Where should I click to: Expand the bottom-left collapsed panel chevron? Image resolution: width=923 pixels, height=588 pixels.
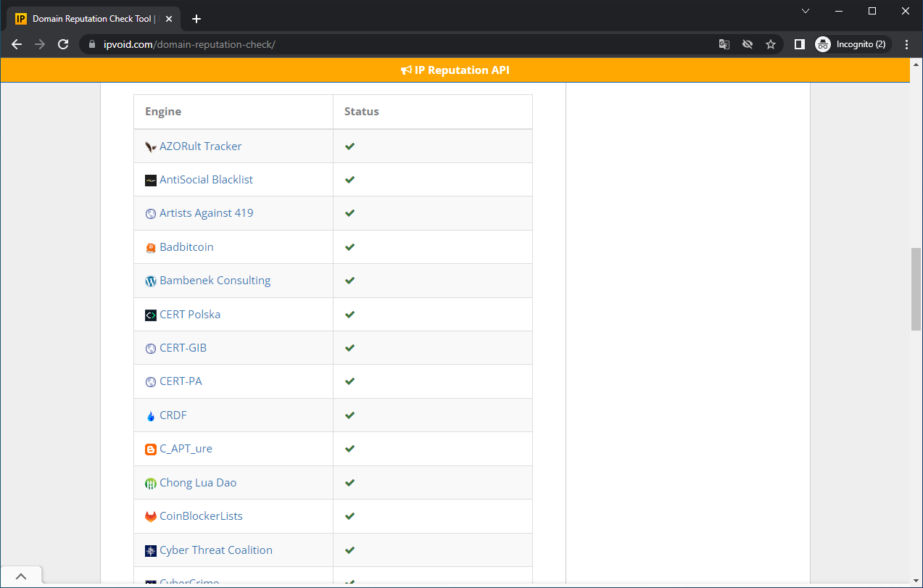tap(21, 576)
